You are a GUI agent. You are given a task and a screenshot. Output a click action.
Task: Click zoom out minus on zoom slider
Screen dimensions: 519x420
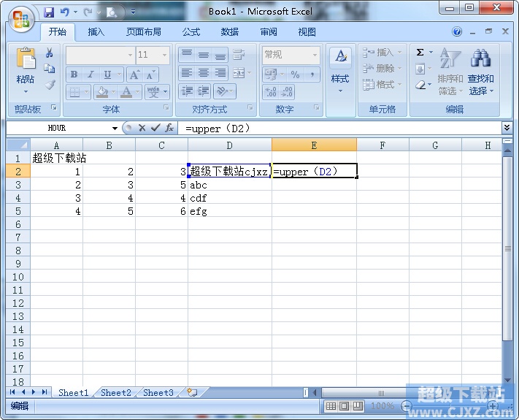[x=407, y=405]
